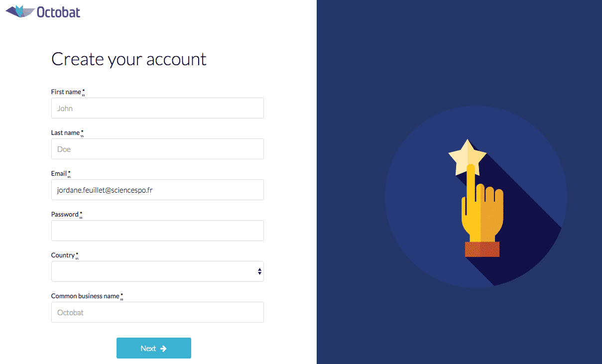Click the First name label

pyautogui.click(x=66, y=92)
